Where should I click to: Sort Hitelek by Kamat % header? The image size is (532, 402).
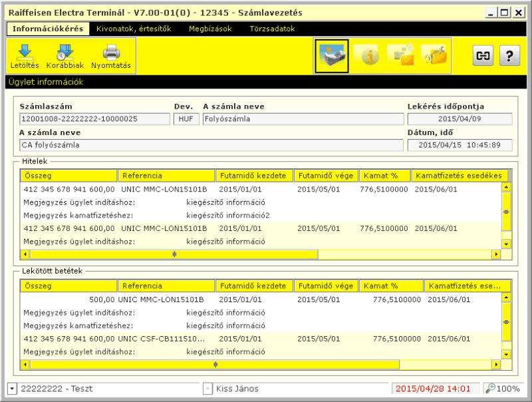click(385, 176)
